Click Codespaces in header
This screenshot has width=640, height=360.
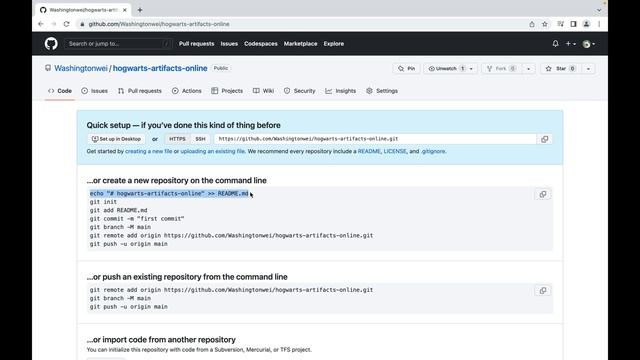(x=260, y=44)
